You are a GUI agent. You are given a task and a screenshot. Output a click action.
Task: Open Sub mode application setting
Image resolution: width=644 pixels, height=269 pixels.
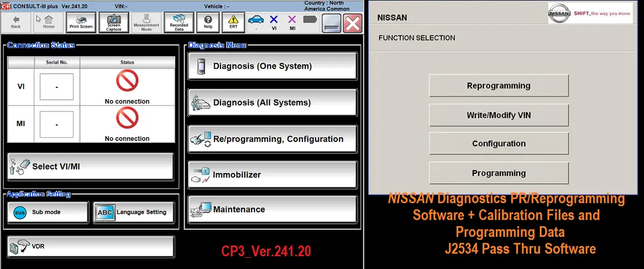pyautogui.click(x=48, y=212)
